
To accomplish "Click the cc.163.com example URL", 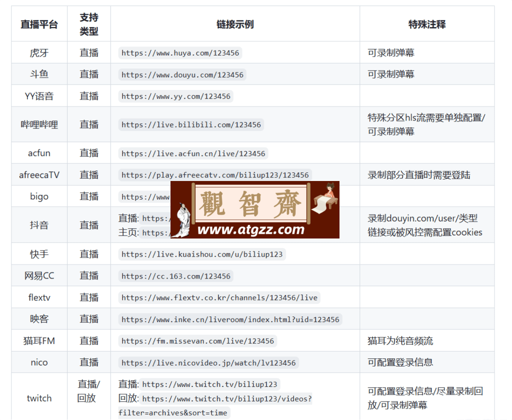I will coord(175,276).
